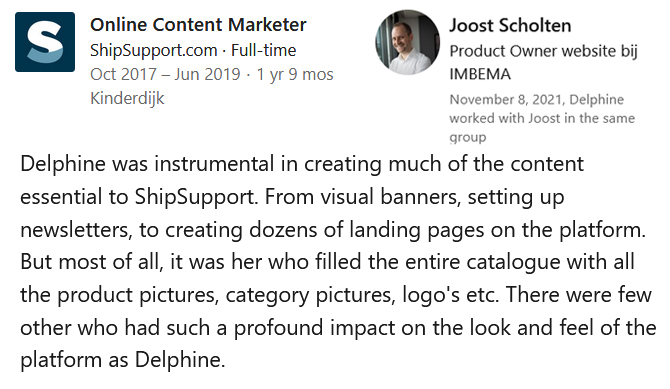Viewport: 670px width, 389px height.
Task: Click the Kinderdijk location text
Action: pyautogui.click(x=127, y=98)
